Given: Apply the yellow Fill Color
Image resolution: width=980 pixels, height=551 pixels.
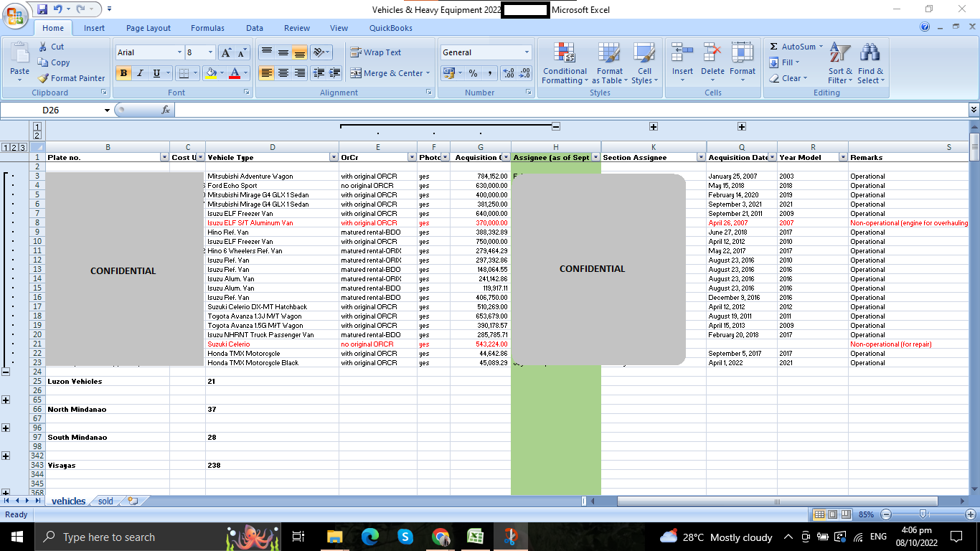Looking at the screenshot, I should coord(210,73).
